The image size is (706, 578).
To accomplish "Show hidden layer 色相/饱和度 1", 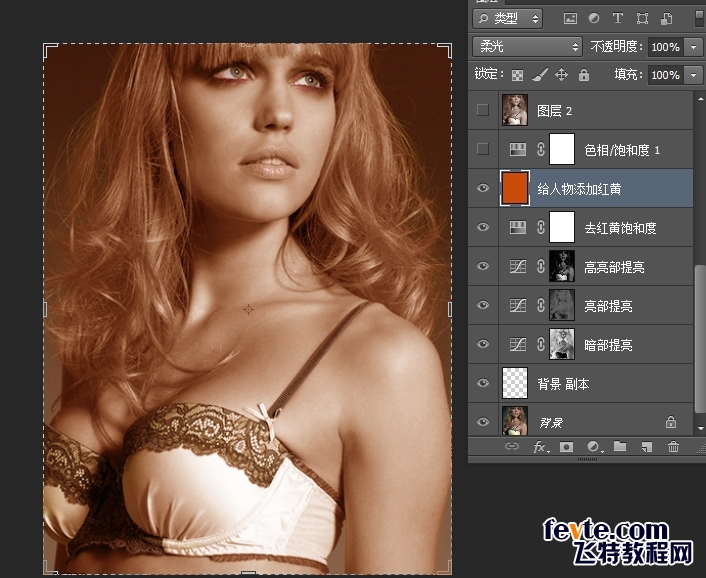I will (483, 149).
